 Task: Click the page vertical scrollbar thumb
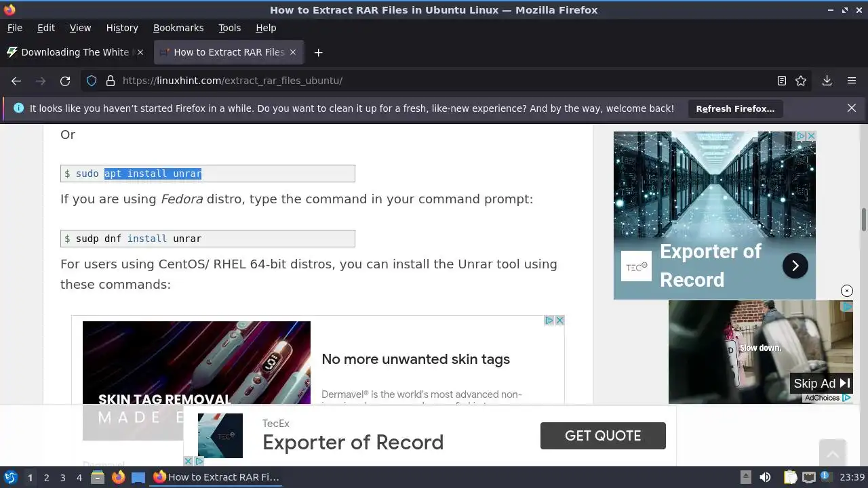point(864,220)
